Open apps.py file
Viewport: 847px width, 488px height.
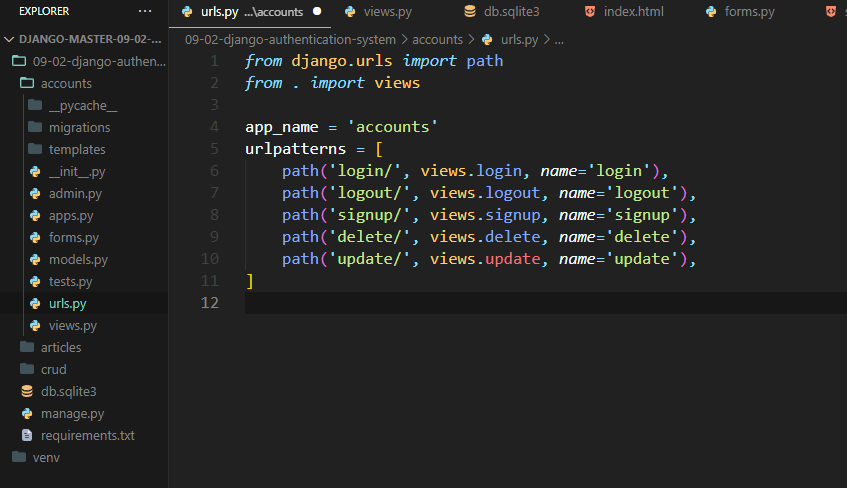[x=84, y=216]
